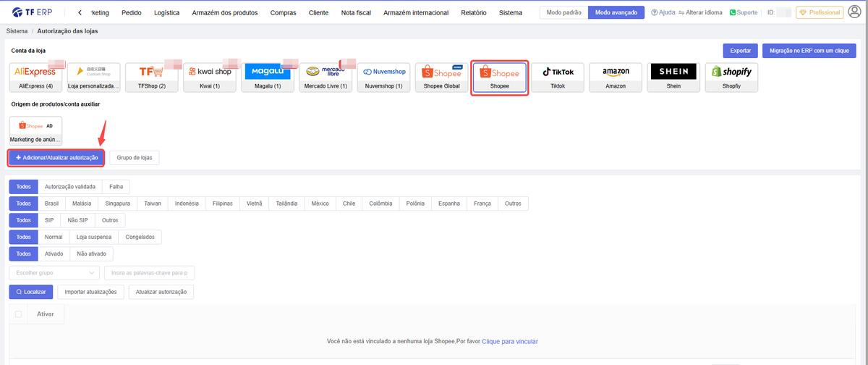Click the Sistema breadcrumb link
Viewport: 868px width, 365px height.
click(x=17, y=31)
